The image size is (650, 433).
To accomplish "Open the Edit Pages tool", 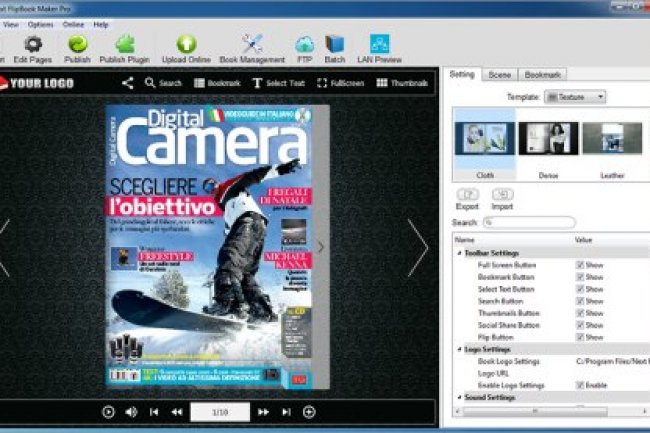I will coord(33,49).
